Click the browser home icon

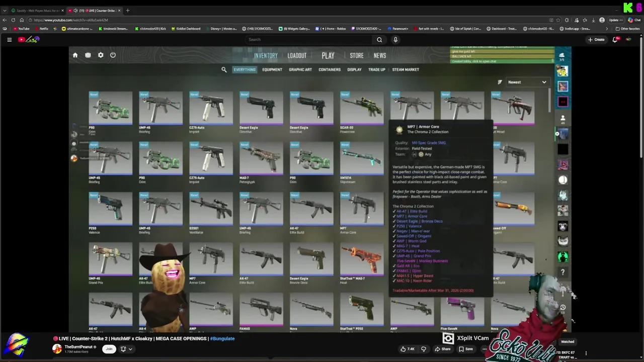click(x=22, y=20)
